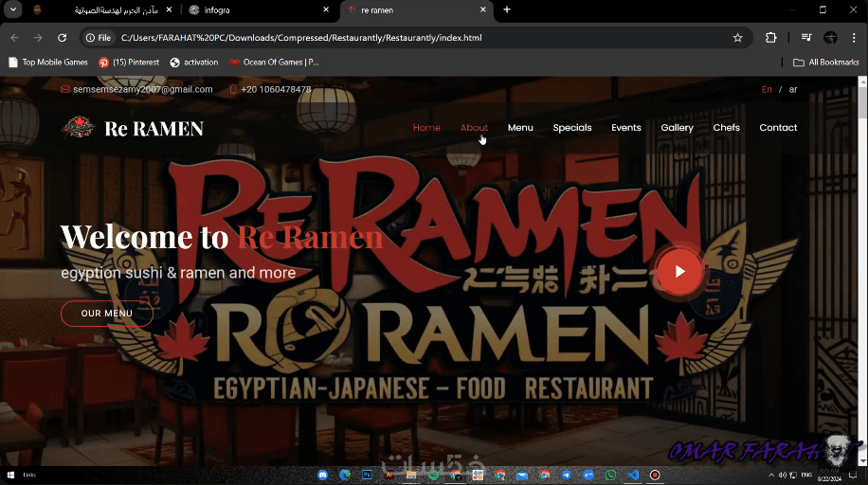Open the Chrome three-dot menu
This screenshot has height=485, width=868.
[854, 38]
